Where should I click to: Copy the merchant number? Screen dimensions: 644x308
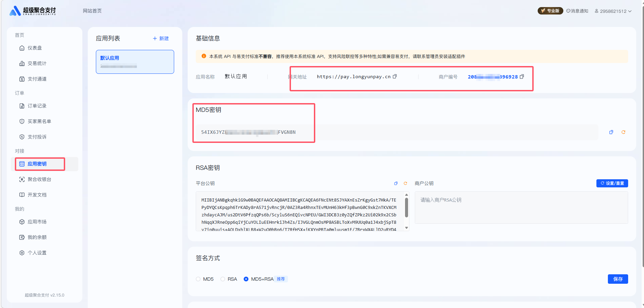522,76
